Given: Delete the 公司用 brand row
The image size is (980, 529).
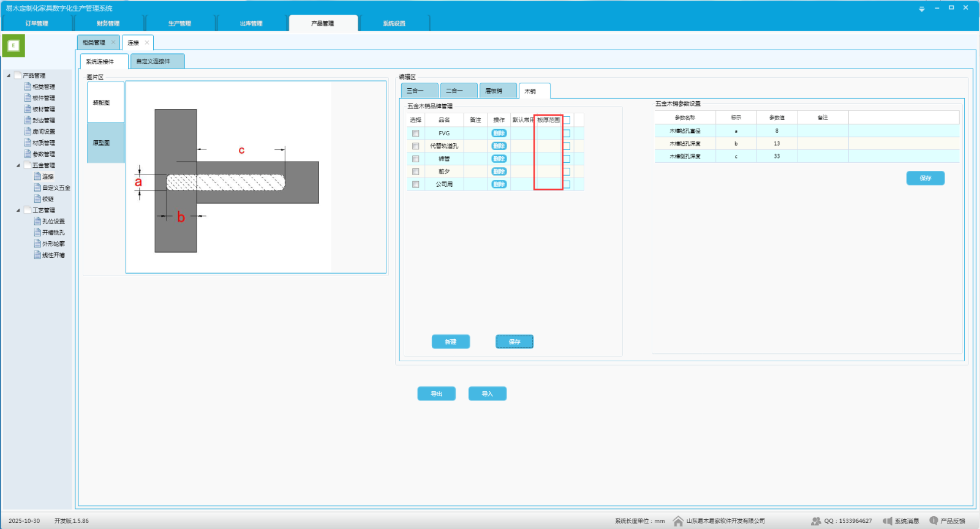Looking at the screenshot, I should click(x=499, y=184).
